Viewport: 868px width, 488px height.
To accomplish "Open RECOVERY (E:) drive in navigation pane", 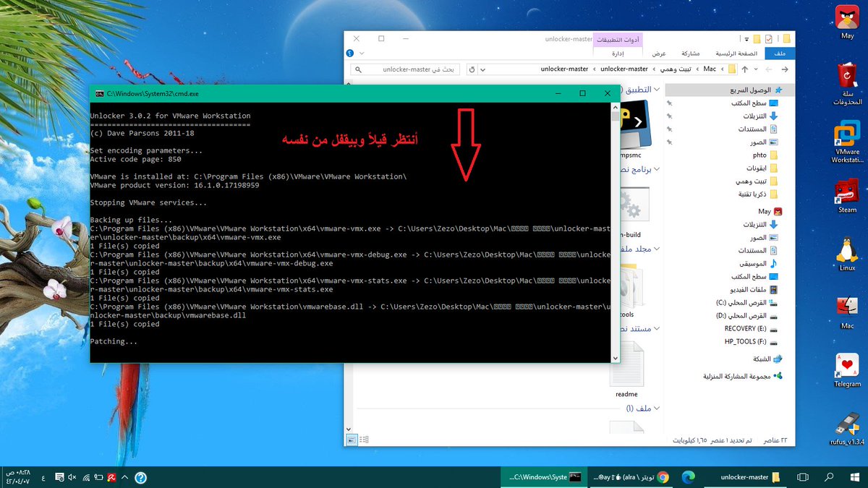I will [x=751, y=329].
